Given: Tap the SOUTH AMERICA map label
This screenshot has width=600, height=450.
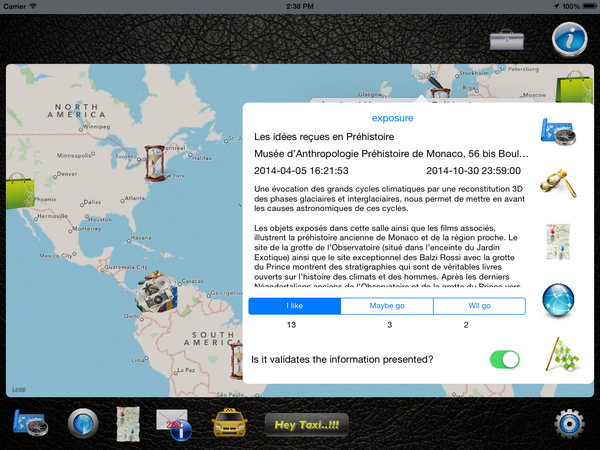Looking at the screenshot, I should (x=213, y=339).
